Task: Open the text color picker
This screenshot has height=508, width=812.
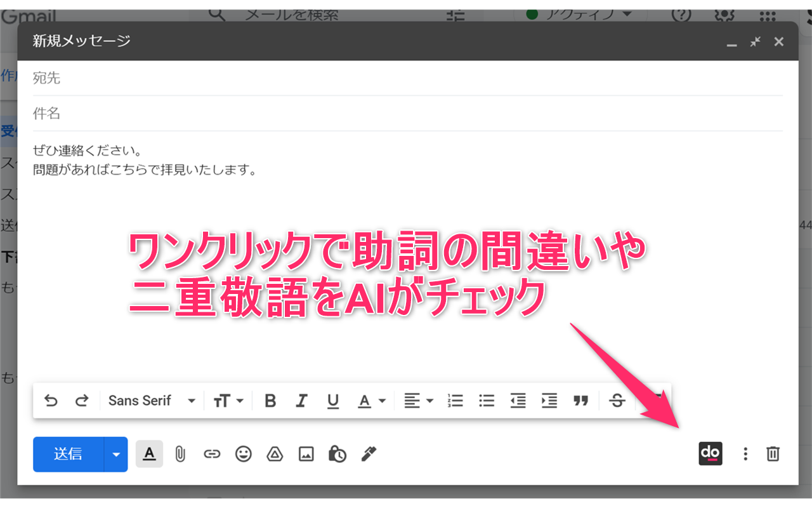Action: [372, 401]
